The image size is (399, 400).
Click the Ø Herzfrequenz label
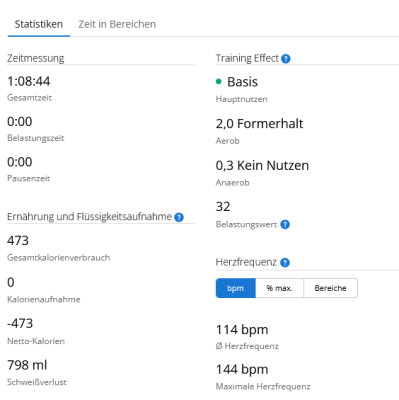pyautogui.click(x=247, y=346)
